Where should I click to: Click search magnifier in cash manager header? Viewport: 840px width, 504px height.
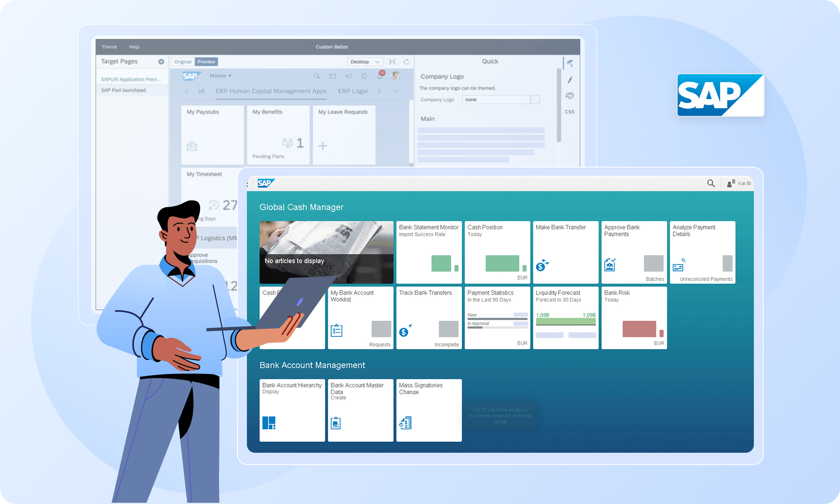point(711,183)
